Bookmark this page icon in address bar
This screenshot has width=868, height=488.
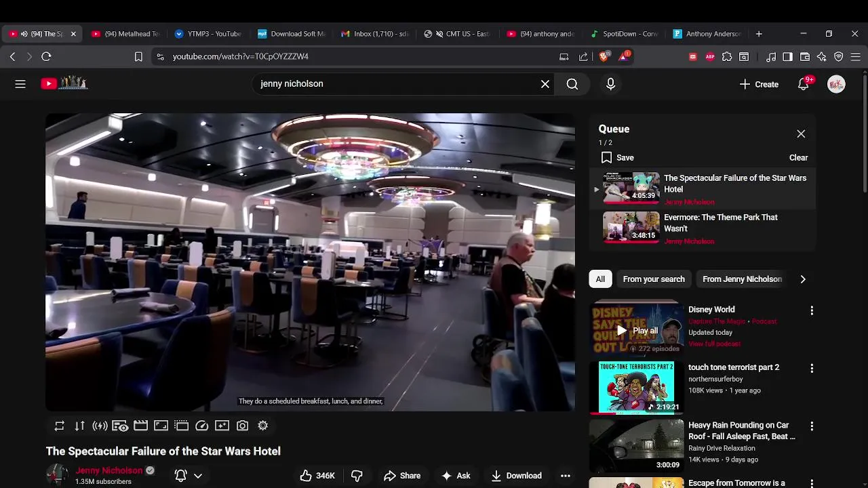pos(138,57)
